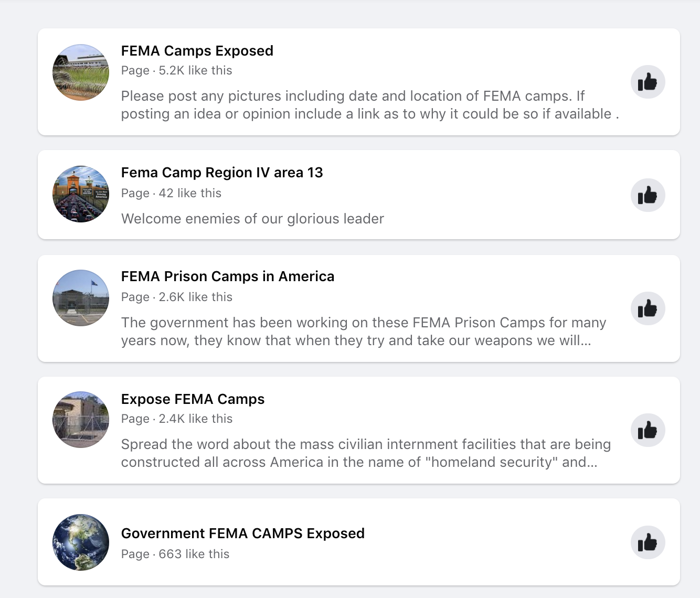Open the Expose FEMA Camps title link

tap(193, 399)
